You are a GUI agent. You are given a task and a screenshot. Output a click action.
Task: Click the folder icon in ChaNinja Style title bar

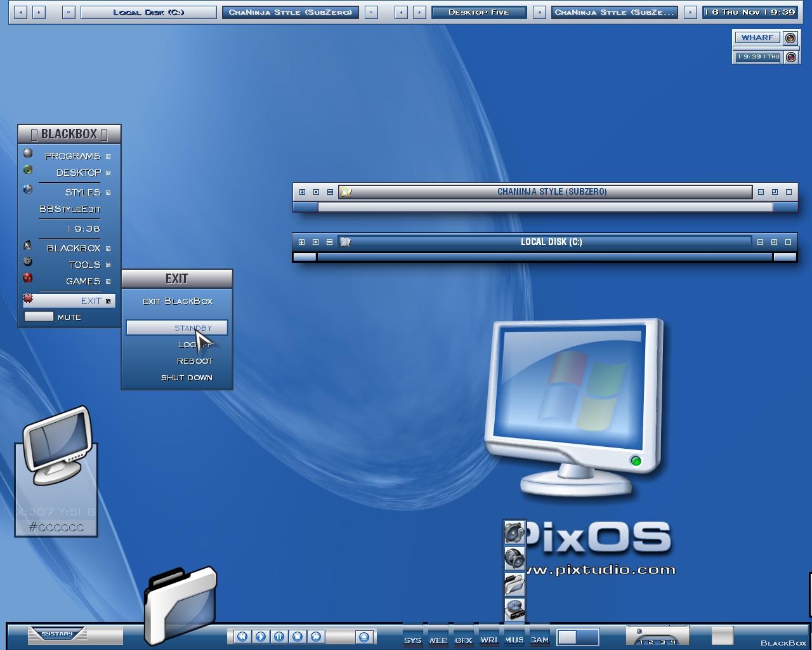point(346,192)
